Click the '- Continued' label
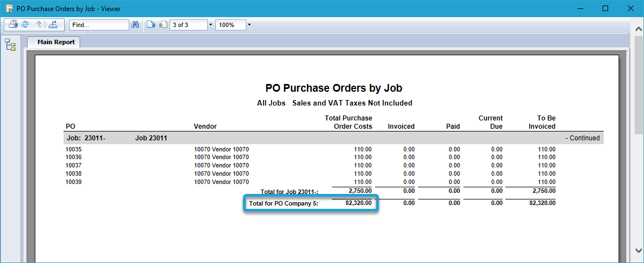 point(582,138)
